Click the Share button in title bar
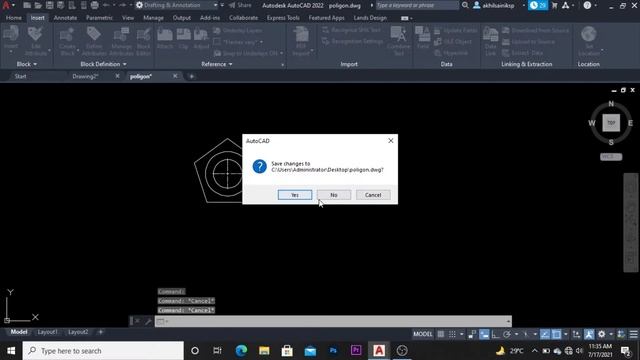Screen dimensions: 640x360 tap(240, 5)
